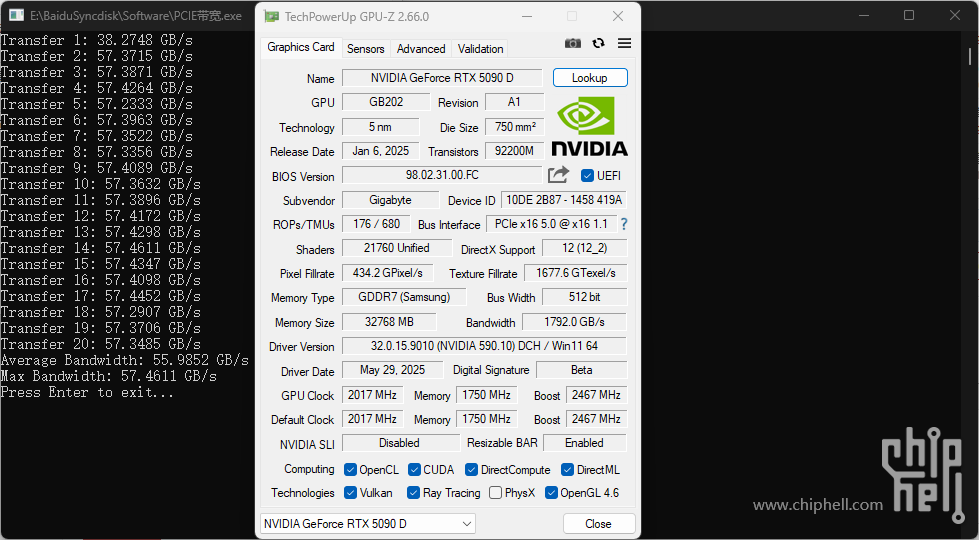Click the Subvendor Gigabyte field
Viewport: 979px width, 540px height.
[x=390, y=200]
